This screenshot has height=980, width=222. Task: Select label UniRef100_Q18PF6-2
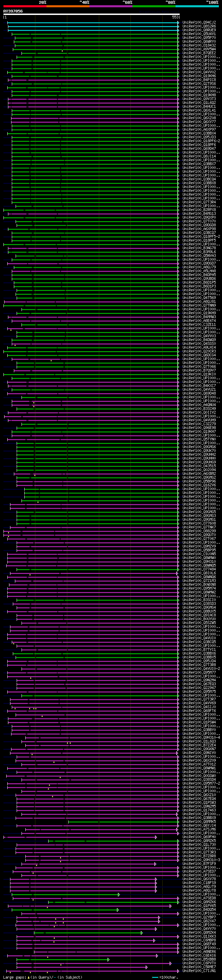[201, 141]
